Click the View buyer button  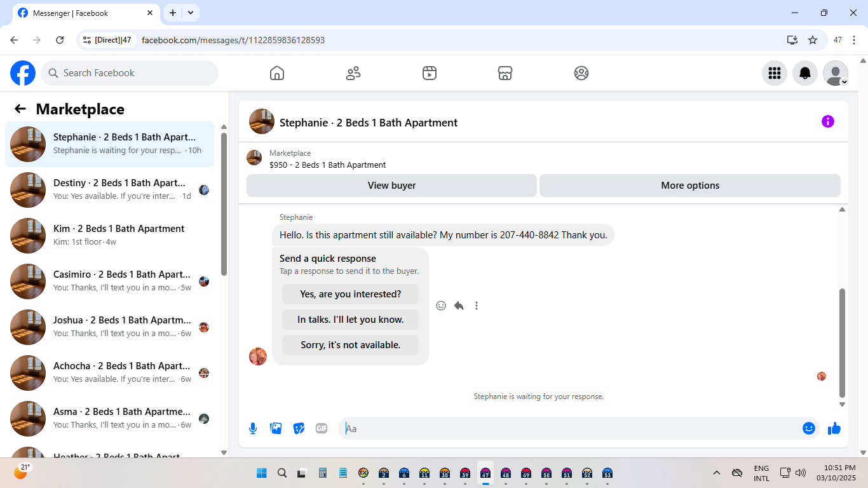click(x=391, y=186)
